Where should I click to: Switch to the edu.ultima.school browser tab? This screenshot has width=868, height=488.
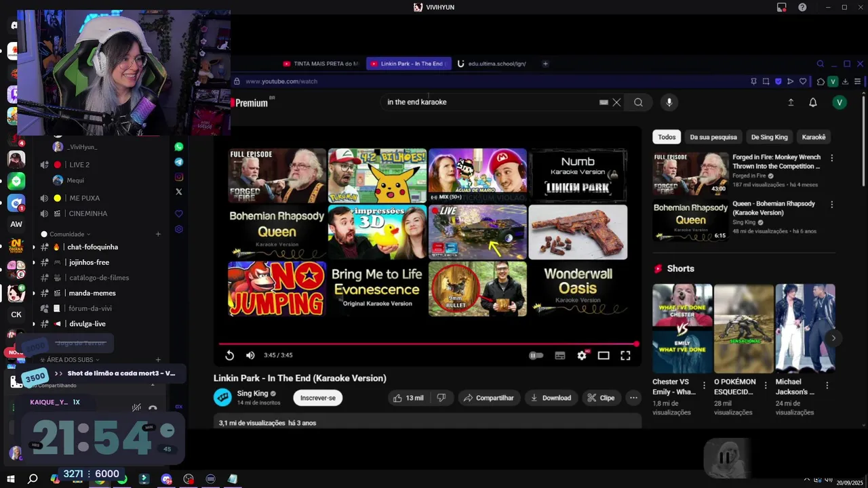[x=494, y=64]
